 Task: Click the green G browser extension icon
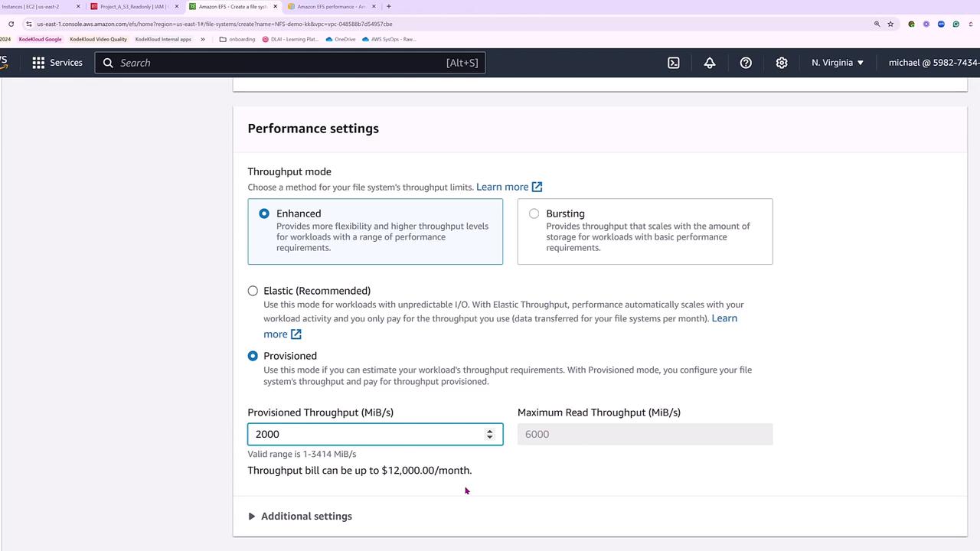click(956, 24)
